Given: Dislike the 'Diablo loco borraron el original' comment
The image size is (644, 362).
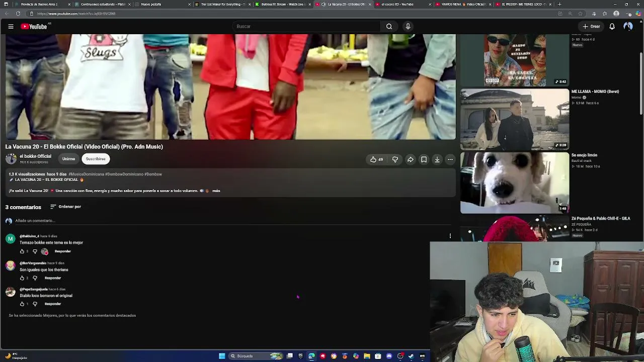Looking at the screenshot, I should 35,304.
